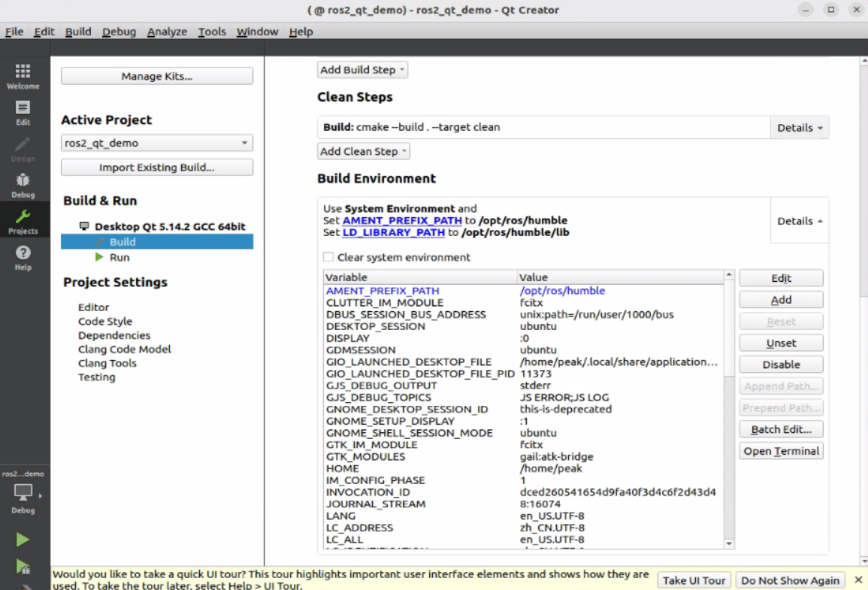This screenshot has width=868, height=590.
Task: Expand Details for clean step
Action: click(x=799, y=128)
